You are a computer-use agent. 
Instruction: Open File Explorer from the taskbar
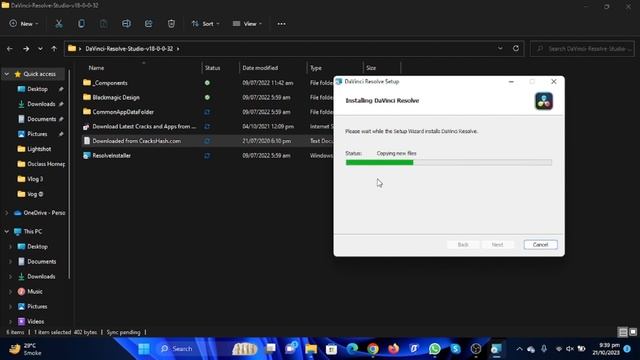tap(311, 349)
